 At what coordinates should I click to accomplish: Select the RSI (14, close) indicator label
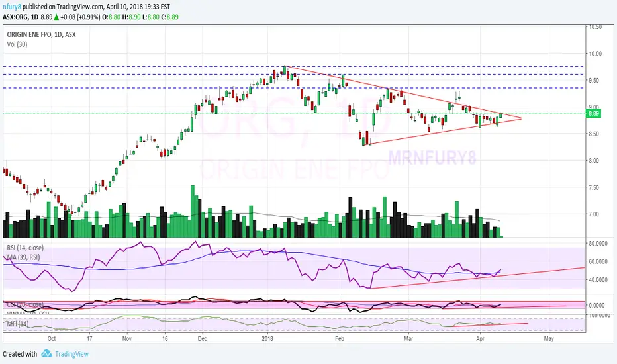click(x=25, y=248)
